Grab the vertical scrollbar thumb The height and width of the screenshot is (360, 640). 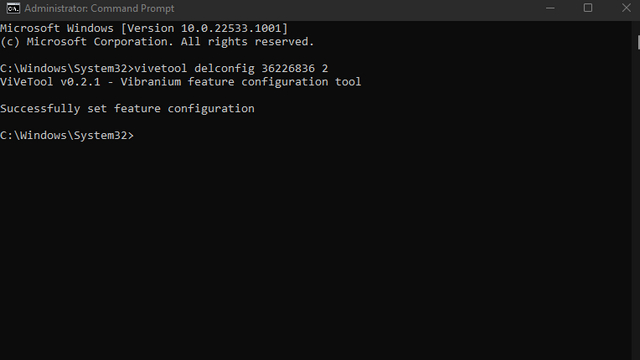pyautogui.click(x=638, y=43)
